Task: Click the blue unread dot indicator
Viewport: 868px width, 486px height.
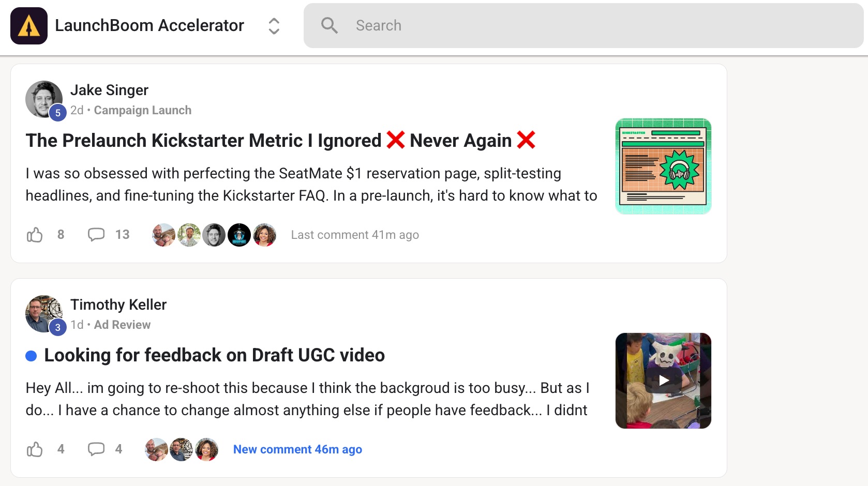Action: (x=31, y=356)
